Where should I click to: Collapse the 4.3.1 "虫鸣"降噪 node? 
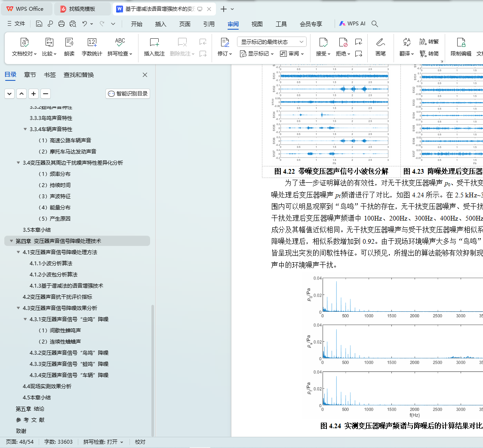tap(25, 319)
